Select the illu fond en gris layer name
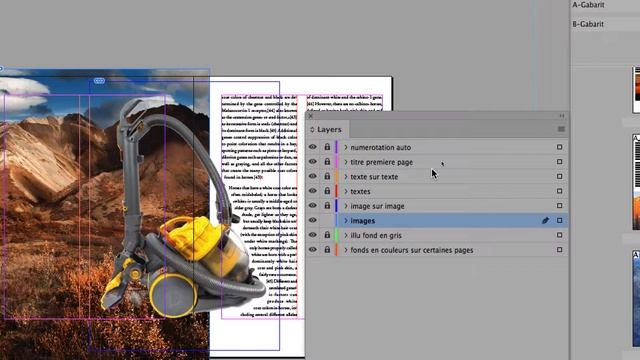 [x=376, y=236]
